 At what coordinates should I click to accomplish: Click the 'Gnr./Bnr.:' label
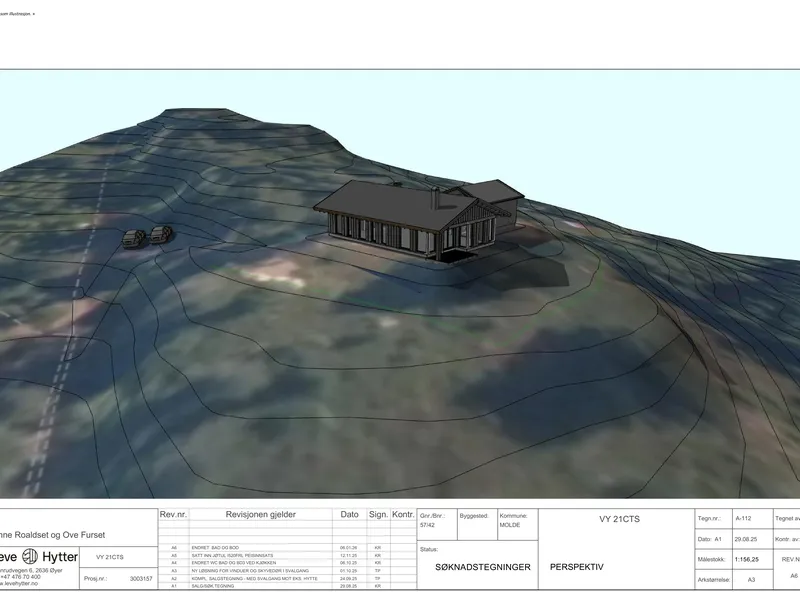pyautogui.click(x=433, y=516)
